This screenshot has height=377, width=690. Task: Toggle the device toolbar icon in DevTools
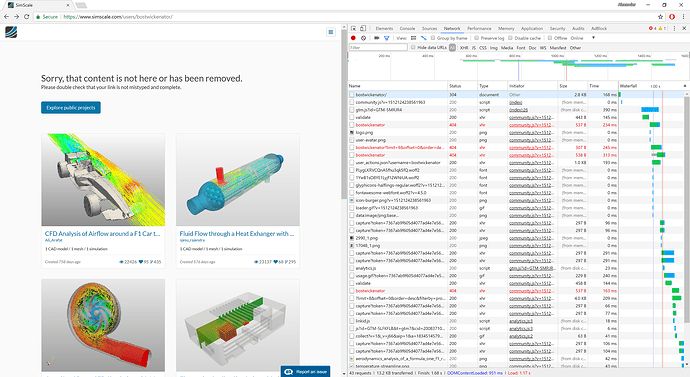(363, 28)
